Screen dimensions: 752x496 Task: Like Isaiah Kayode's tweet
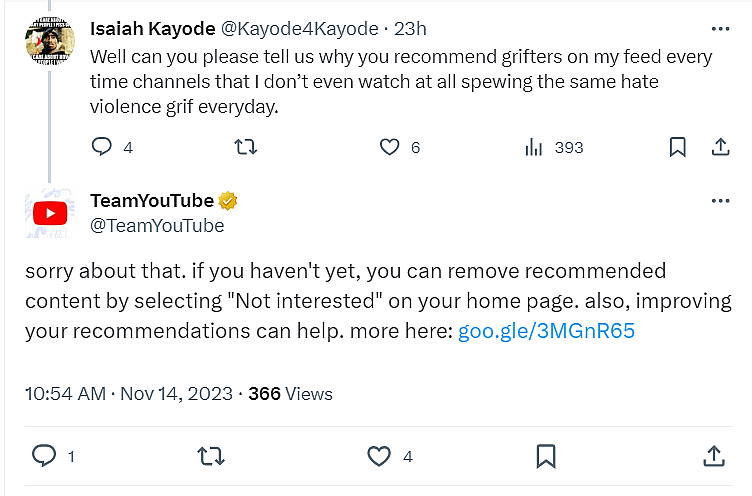point(390,147)
